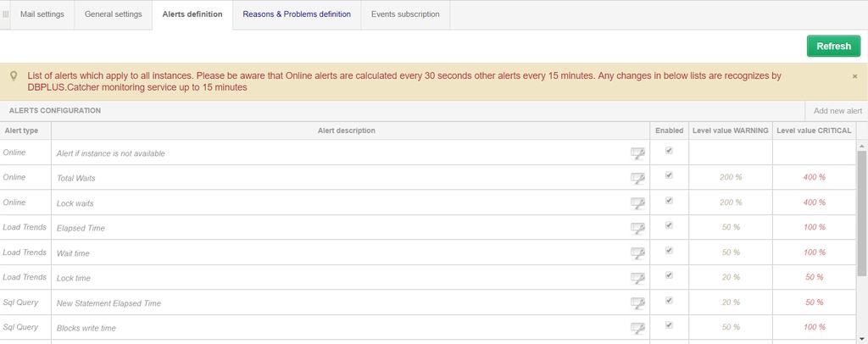This screenshot has height=344, width=868.
Task: Click Level value WARNING column header
Action: tap(731, 130)
